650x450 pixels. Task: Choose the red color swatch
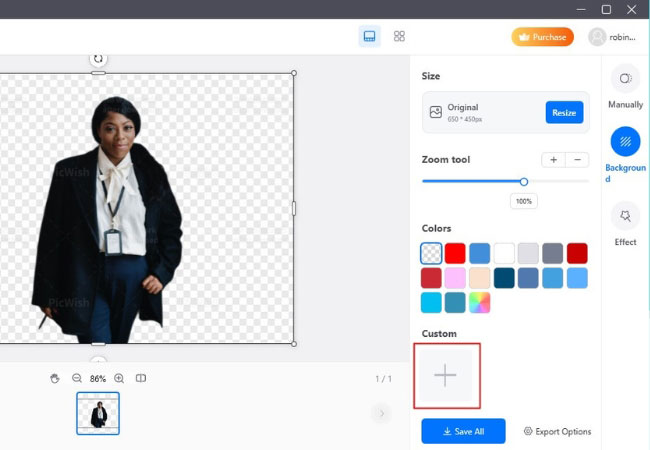pos(455,253)
